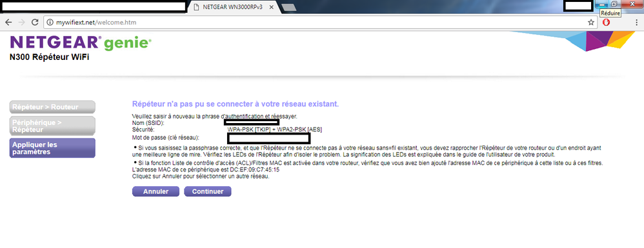The image size is (644, 248).
Task: Select the NETGEAR WN3000RPv3 tab
Action: coord(233,7)
